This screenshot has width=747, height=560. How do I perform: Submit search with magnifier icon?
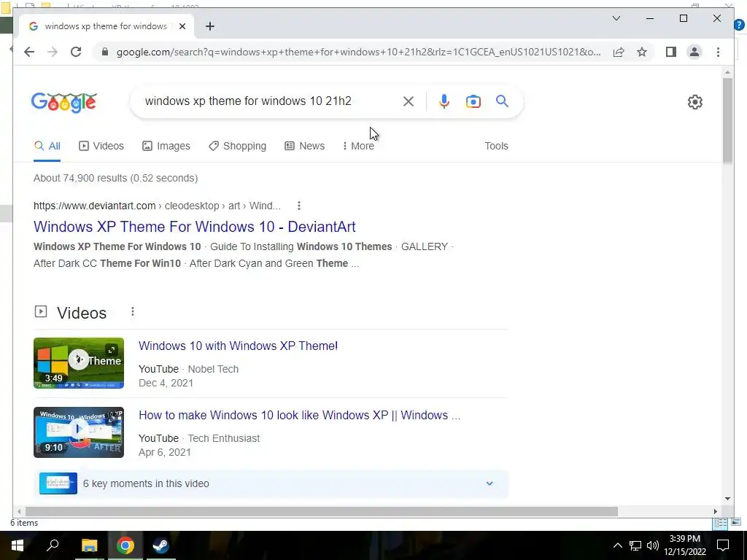tap(502, 101)
